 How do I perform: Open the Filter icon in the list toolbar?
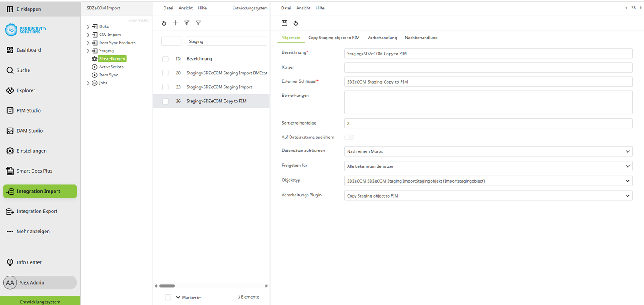coord(198,23)
